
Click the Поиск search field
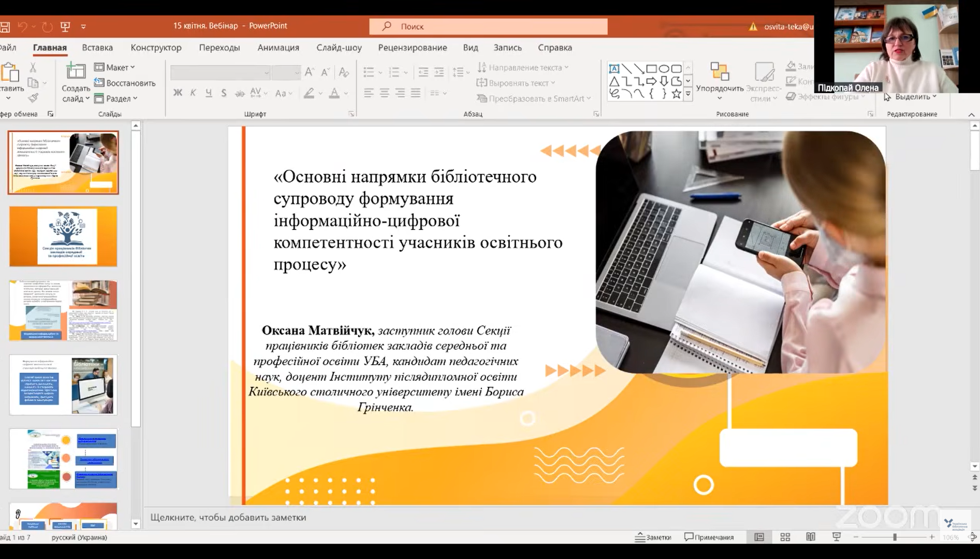click(x=488, y=26)
